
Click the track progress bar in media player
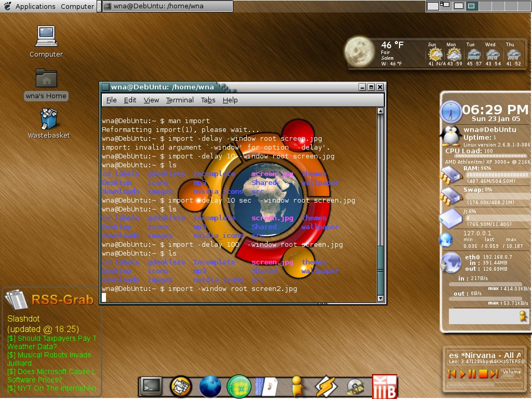484,385
